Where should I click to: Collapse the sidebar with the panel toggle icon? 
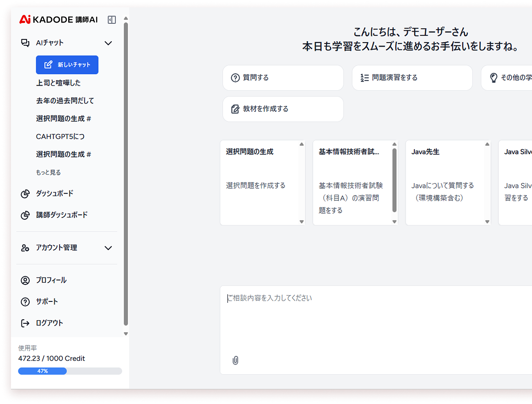tap(112, 20)
